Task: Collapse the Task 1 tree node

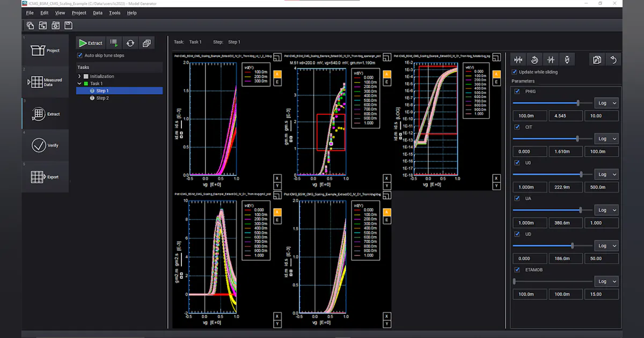Action: point(79,84)
